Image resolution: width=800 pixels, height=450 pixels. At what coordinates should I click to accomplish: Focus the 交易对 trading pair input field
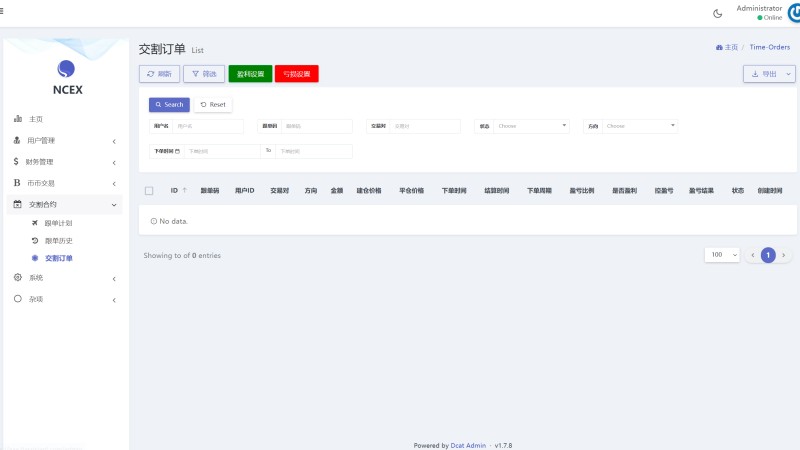click(x=425, y=126)
